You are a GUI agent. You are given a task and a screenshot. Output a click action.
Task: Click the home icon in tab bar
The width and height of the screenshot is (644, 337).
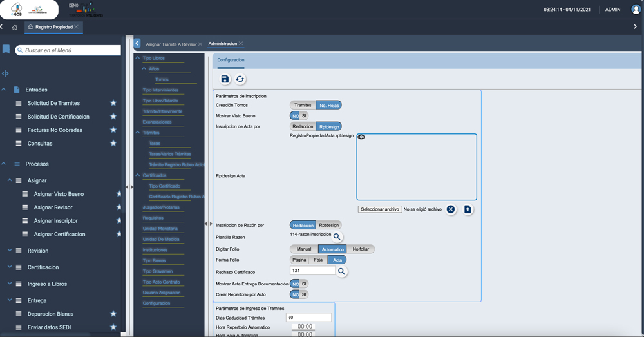coord(15,27)
